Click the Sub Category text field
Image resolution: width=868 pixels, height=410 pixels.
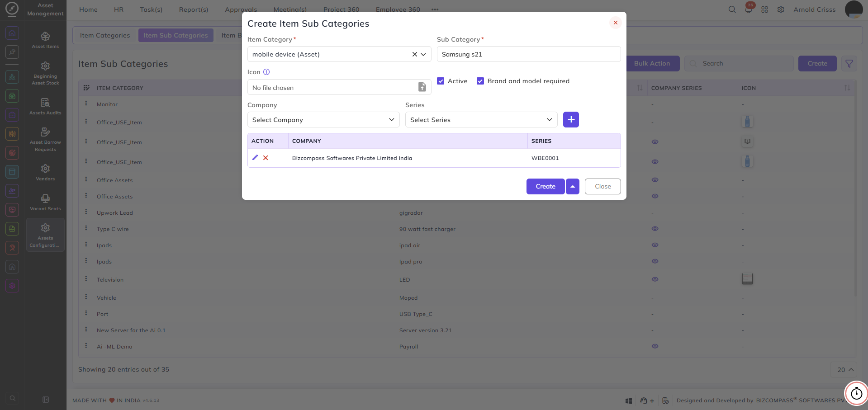coord(529,54)
